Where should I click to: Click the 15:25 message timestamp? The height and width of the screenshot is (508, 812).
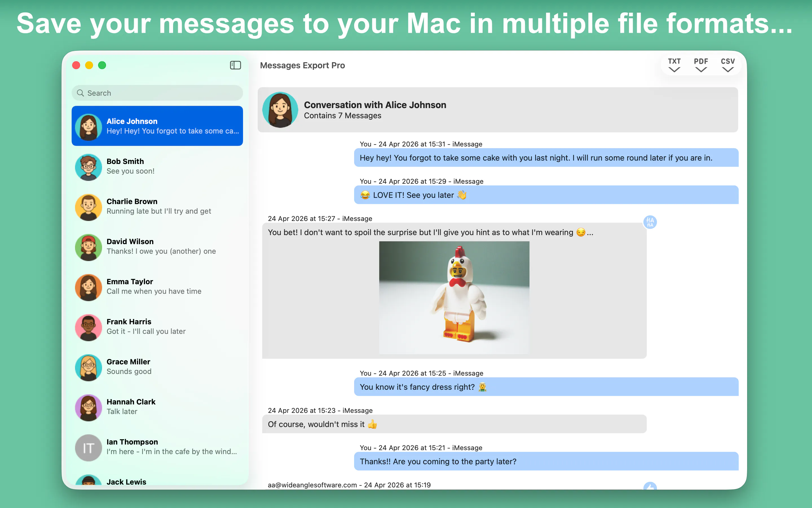422,373
